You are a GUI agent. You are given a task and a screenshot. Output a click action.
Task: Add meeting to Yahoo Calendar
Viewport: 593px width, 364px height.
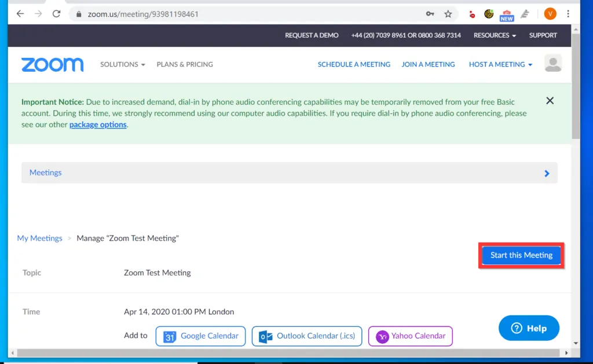(x=411, y=336)
